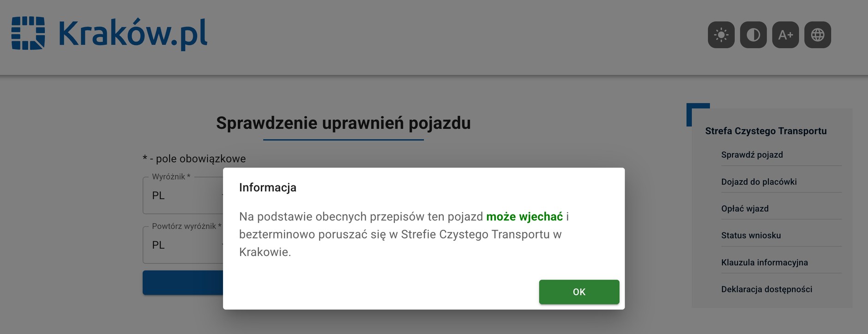Open the language selector dropdown

tap(817, 35)
